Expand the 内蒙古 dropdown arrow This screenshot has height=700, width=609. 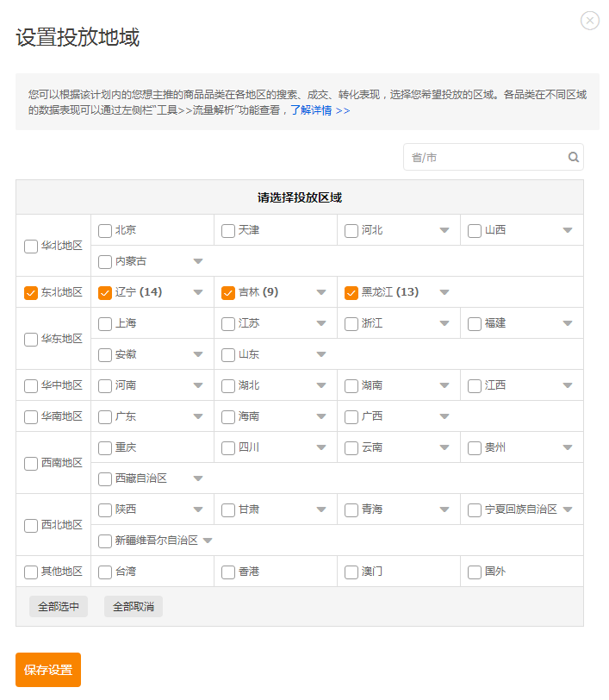tap(198, 261)
